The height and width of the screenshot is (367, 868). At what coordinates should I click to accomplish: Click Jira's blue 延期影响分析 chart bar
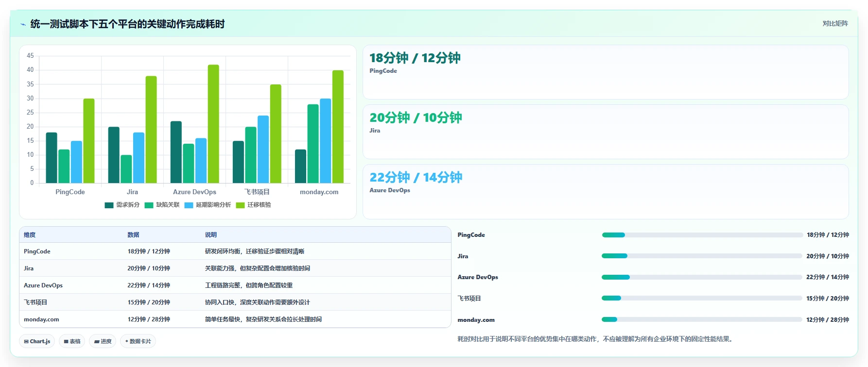(x=139, y=158)
